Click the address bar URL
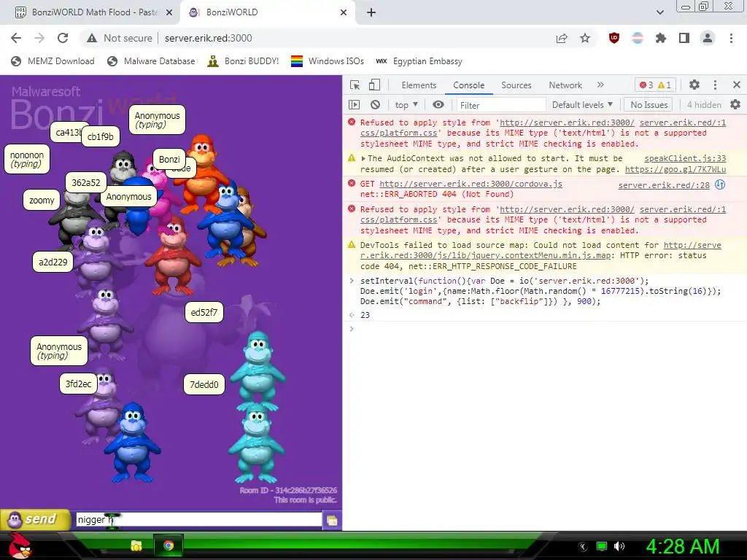747x560 pixels. (x=208, y=38)
